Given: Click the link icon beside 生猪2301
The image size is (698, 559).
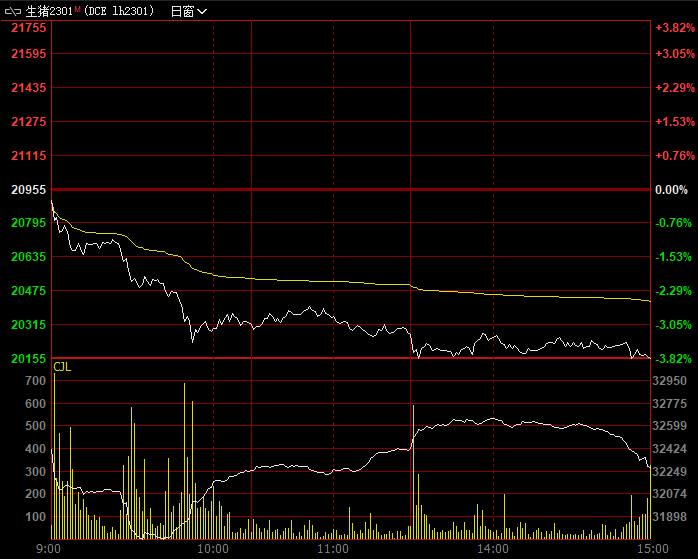Looking at the screenshot, I should [13, 11].
